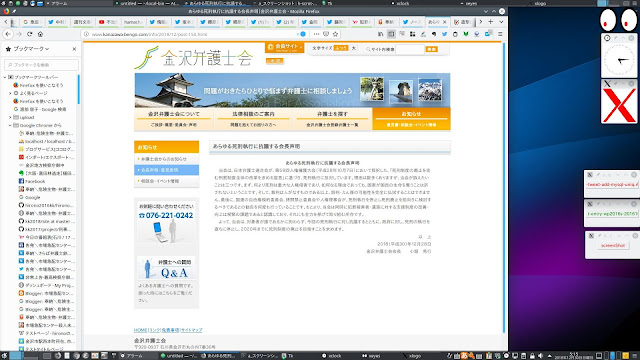Viewport: 640px width, 360px height.
Task: Expand the upload bookmark folder
Action: click(10, 117)
